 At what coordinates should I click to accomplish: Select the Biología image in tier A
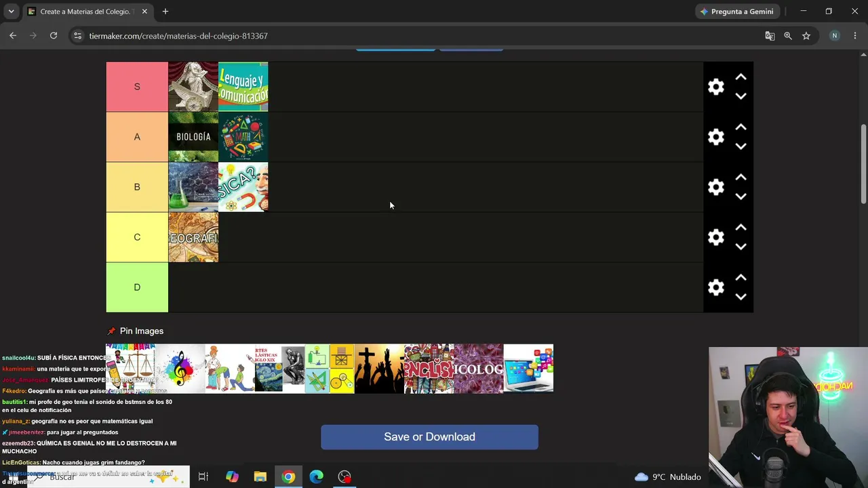coord(193,137)
